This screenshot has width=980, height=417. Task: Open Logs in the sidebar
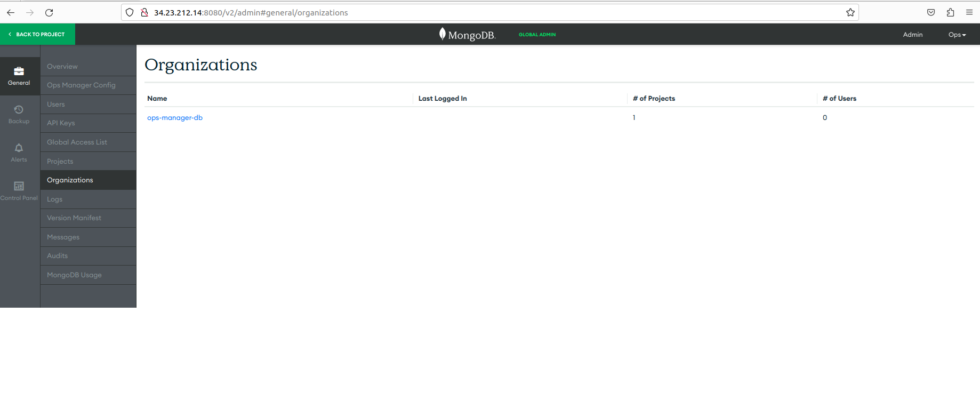89,199
